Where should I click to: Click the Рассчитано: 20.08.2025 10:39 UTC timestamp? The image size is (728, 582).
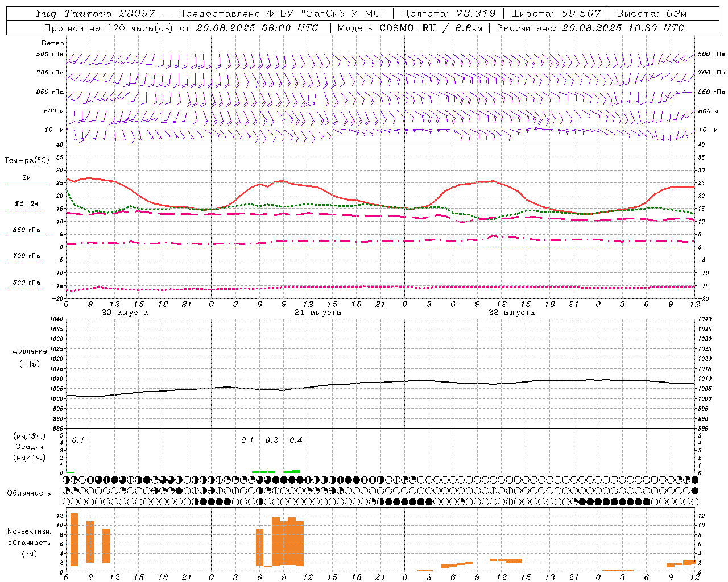590,28
